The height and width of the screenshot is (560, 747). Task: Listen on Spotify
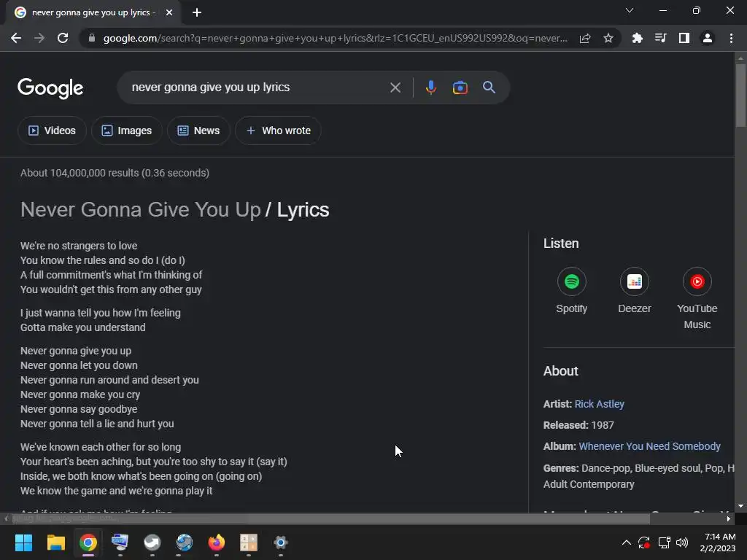pyautogui.click(x=572, y=291)
